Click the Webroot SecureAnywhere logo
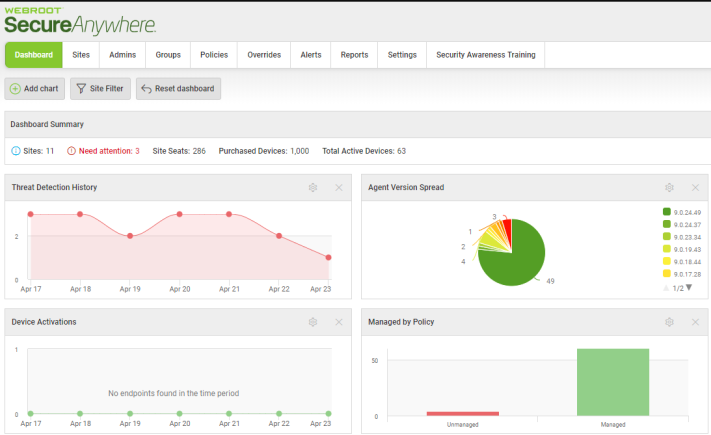Viewport: 711px width, 435px height. tap(80, 21)
